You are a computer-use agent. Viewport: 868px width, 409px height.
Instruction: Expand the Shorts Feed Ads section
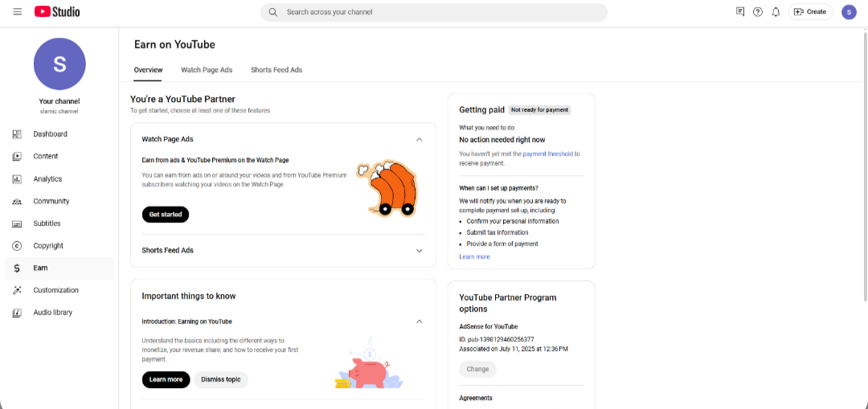[x=419, y=250]
